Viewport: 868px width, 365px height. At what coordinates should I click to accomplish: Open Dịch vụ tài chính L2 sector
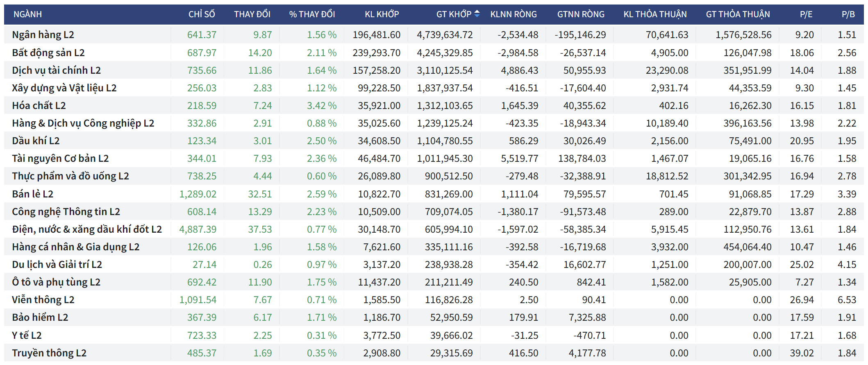point(56,70)
